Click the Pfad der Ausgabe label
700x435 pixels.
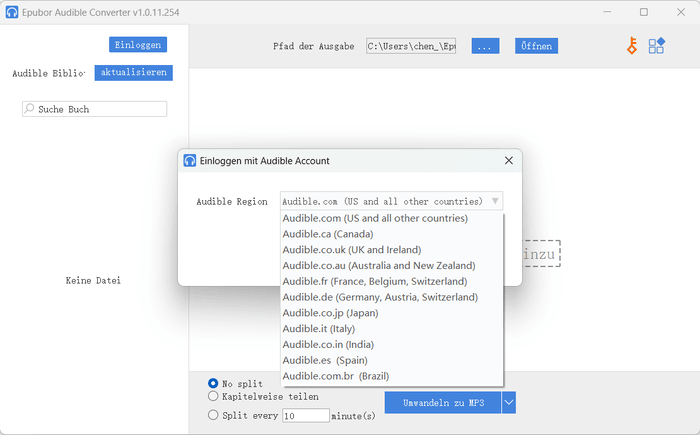tap(313, 46)
